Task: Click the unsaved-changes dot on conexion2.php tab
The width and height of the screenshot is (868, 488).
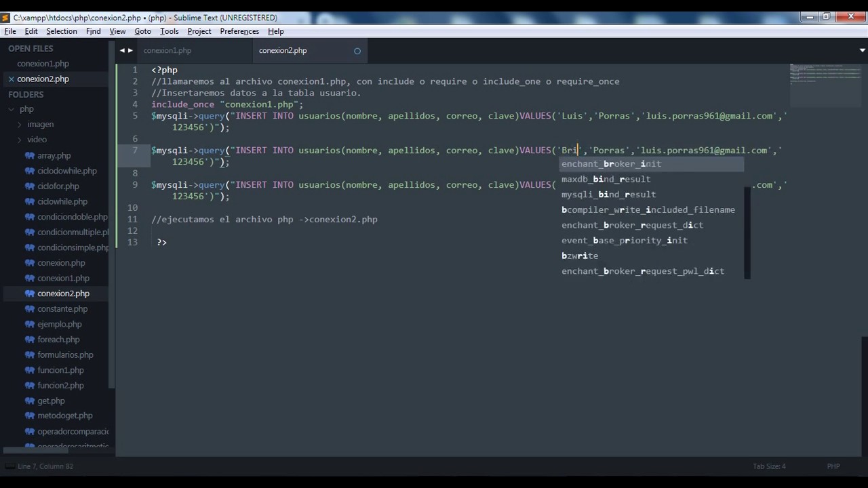Action: (357, 51)
